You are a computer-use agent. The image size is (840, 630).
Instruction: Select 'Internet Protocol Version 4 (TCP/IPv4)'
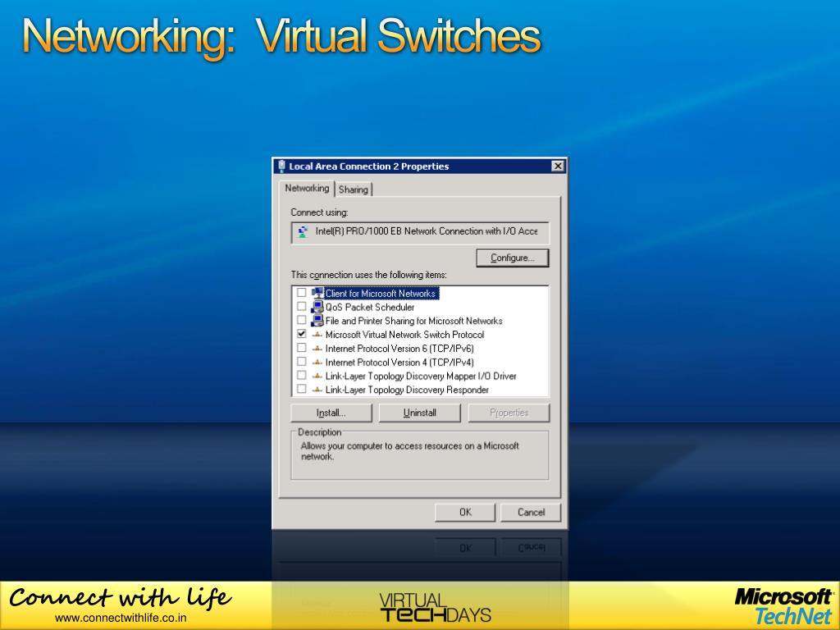click(399, 362)
